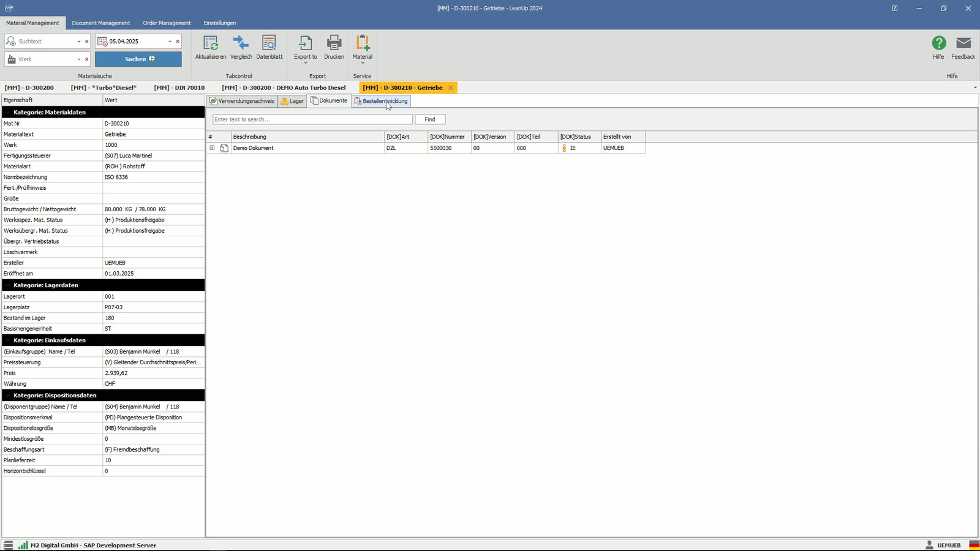Switch to the Order Management ribbon tab
The width and height of the screenshot is (980, 551).
pyautogui.click(x=167, y=23)
